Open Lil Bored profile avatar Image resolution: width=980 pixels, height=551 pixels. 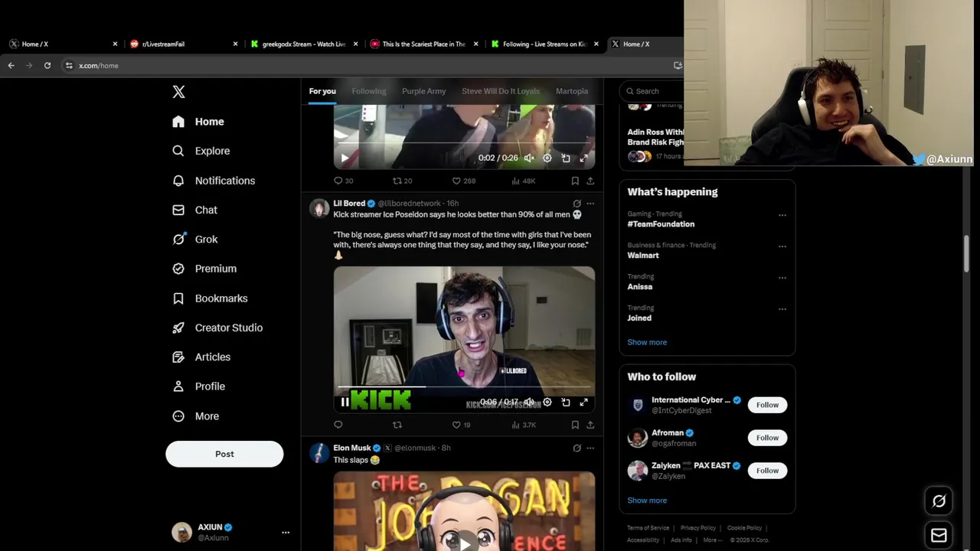[x=319, y=208]
